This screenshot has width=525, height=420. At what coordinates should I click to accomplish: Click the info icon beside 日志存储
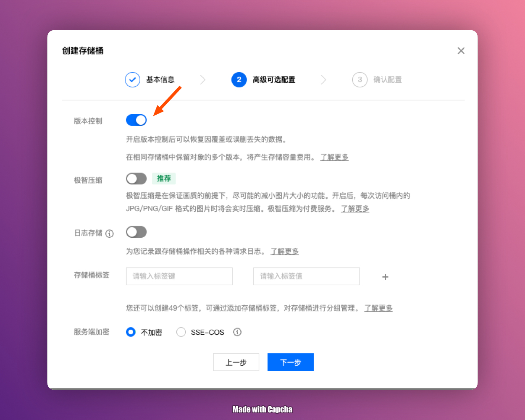click(x=110, y=234)
